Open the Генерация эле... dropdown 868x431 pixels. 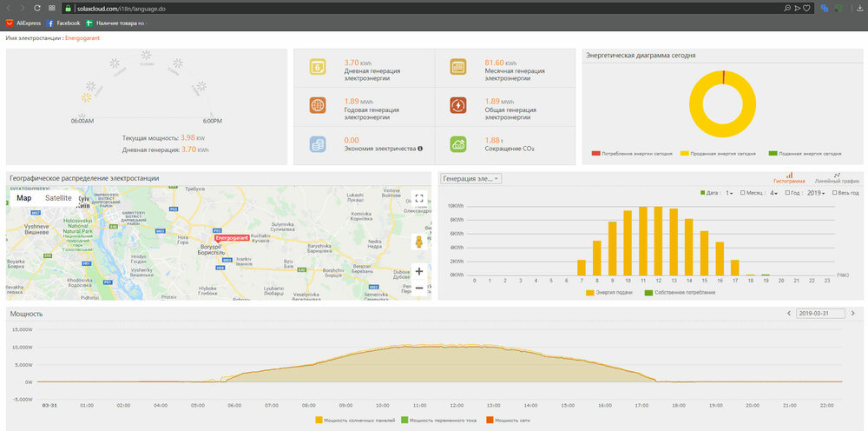(471, 178)
